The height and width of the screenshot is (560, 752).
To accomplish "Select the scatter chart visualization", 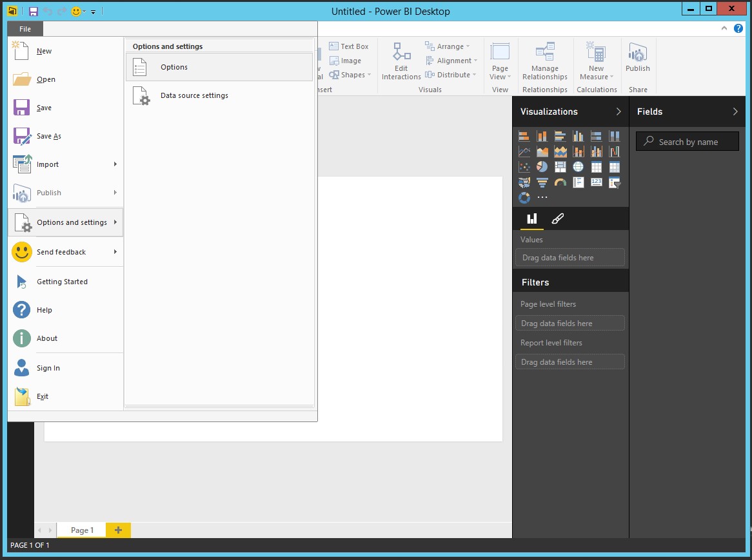I will click(524, 167).
